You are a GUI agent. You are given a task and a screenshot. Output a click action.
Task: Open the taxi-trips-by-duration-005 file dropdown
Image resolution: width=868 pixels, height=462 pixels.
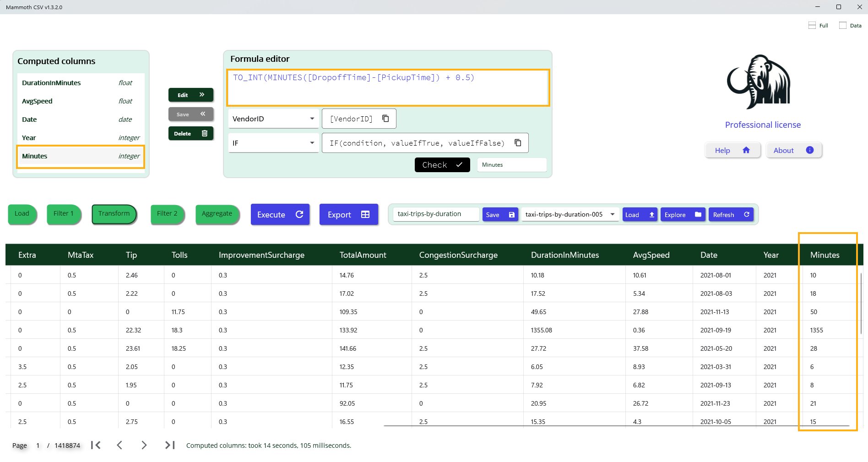tap(570, 214)
